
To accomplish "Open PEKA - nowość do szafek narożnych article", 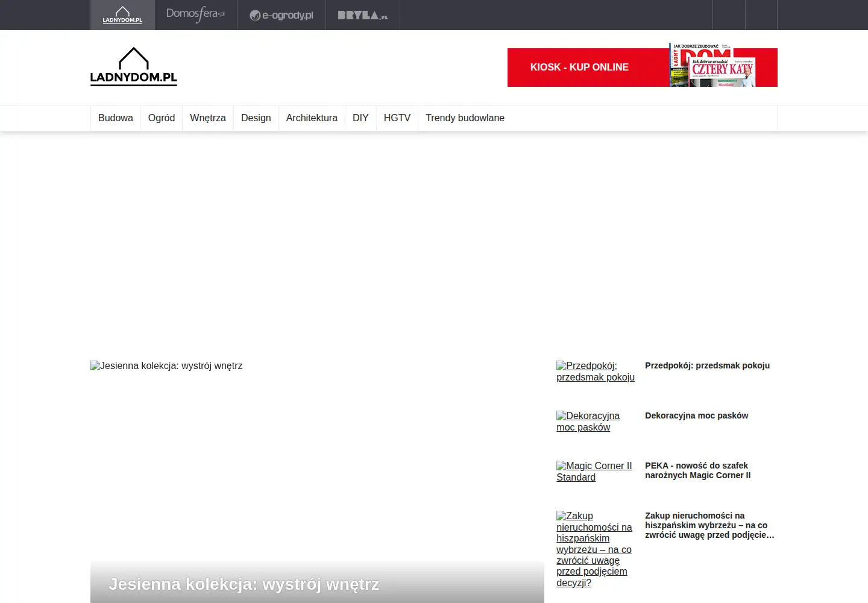I will [x=698, y=470].
